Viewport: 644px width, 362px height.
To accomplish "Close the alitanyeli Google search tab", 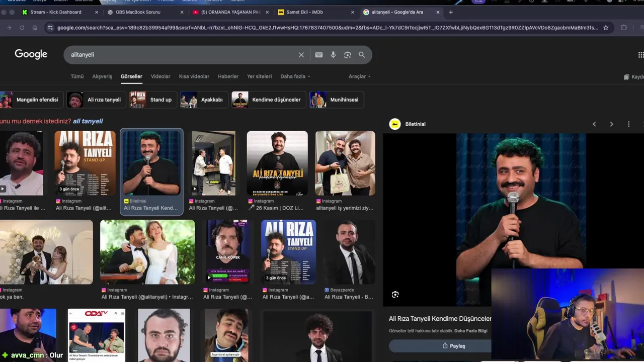I will point(438,12).
